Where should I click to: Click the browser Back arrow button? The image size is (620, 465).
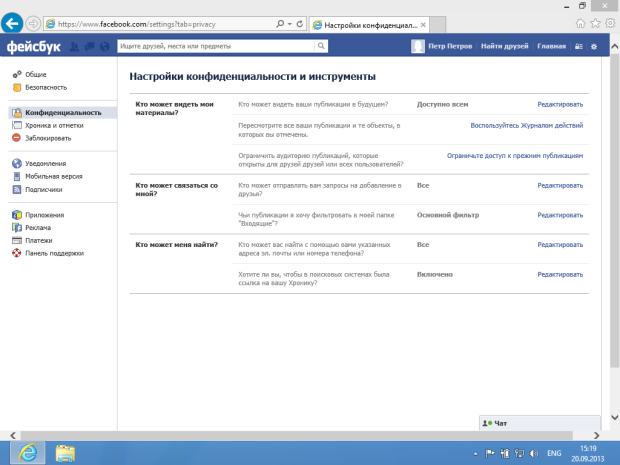point(12,23)
